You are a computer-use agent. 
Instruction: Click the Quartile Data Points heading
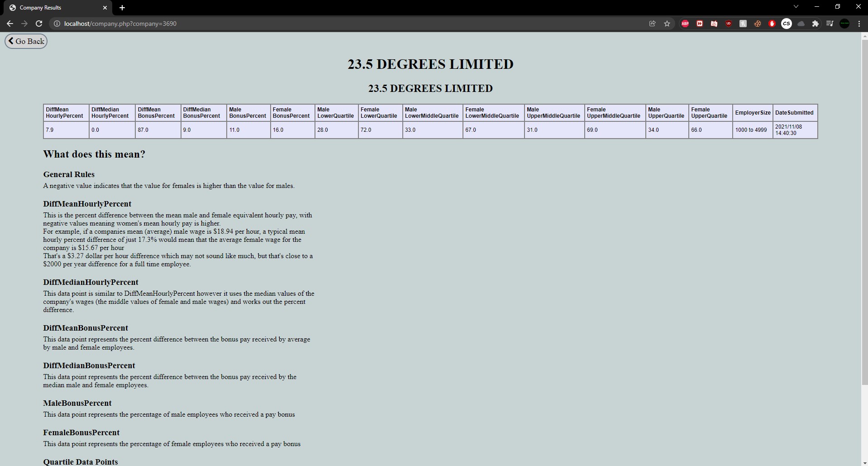click(x=81, y=462)
